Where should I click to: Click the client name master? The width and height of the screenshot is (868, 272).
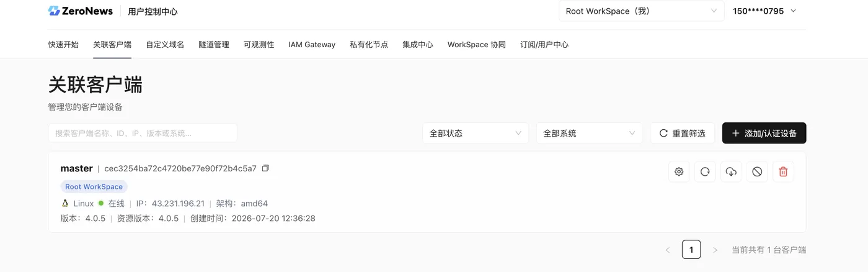click(x=76, y=168)
